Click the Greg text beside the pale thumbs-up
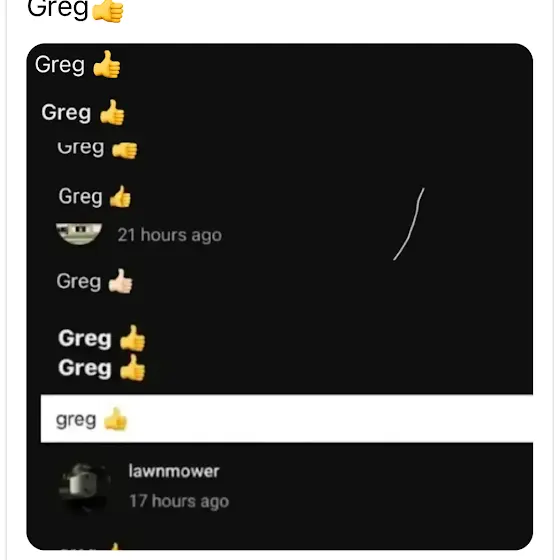The height and width of the screenshot is (560, 560). pos(79,282)
